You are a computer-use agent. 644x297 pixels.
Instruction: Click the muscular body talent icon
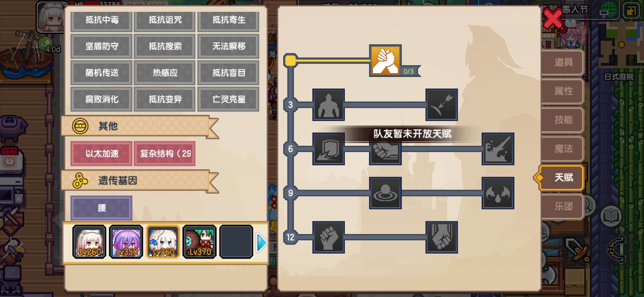tap(329, 105)
